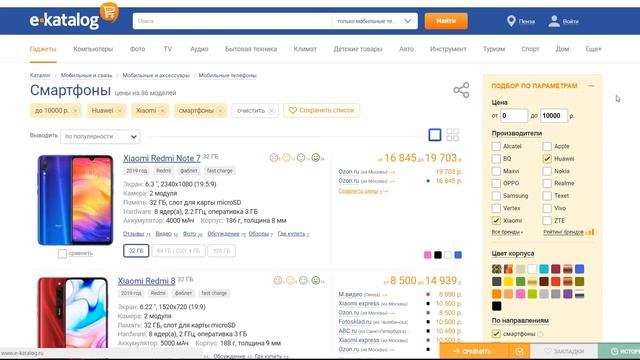Open the Xiaomi Redmi 8 link
Screen dimensions: 640x360
147,281
